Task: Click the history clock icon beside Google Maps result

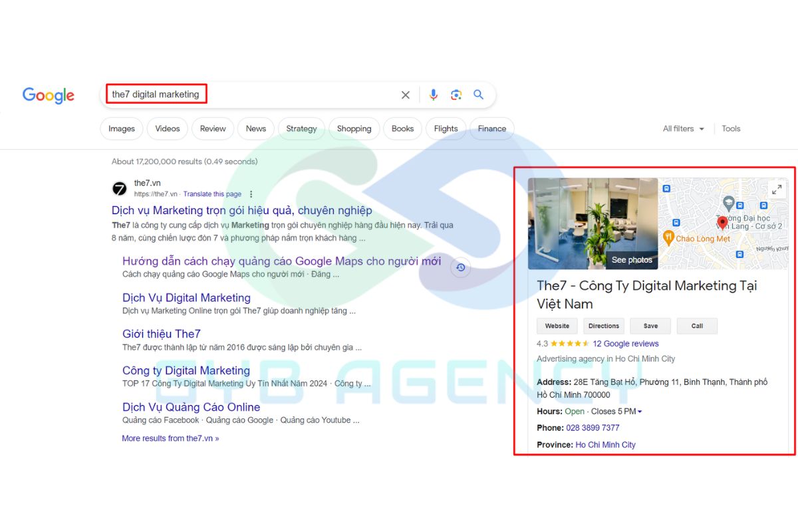Action: click(x=460, y=267)
